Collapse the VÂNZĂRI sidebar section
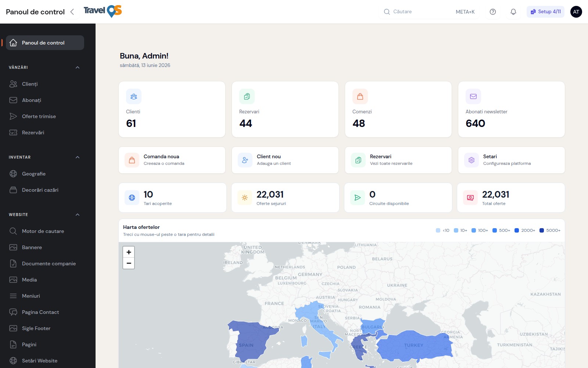Screen dimensions: 588x368 pos(78,67)
